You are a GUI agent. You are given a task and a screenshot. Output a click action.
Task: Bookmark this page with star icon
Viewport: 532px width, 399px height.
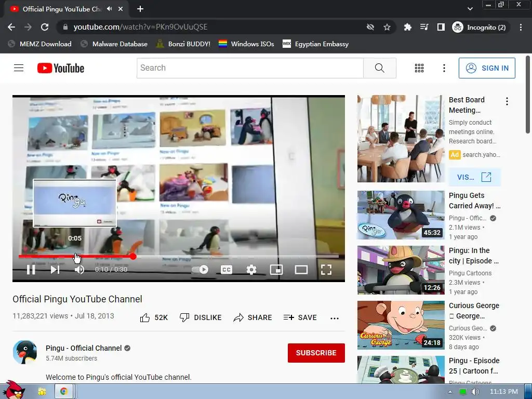click(x=387, y=27)
